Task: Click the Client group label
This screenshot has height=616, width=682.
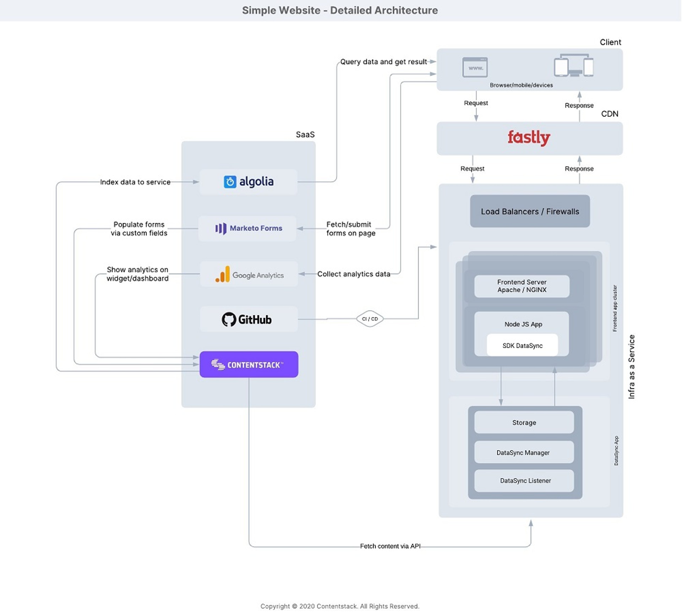Action: tap(611, 42)
